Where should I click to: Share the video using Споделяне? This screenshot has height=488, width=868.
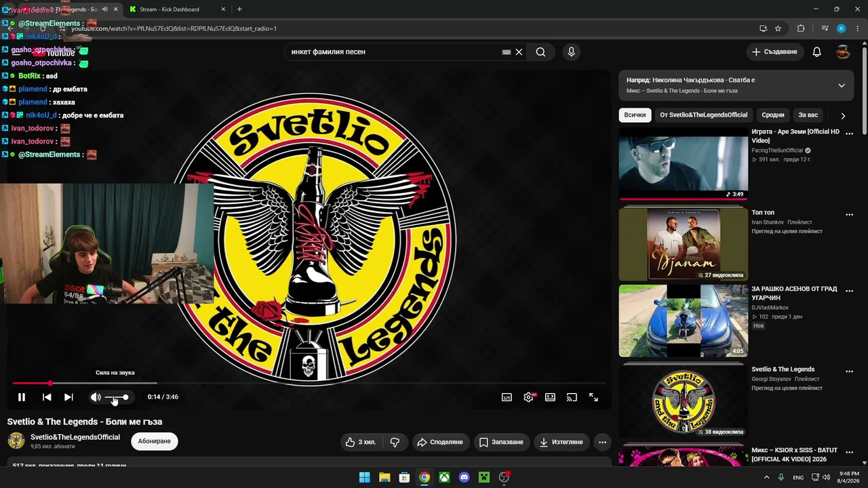coord(439,442)
